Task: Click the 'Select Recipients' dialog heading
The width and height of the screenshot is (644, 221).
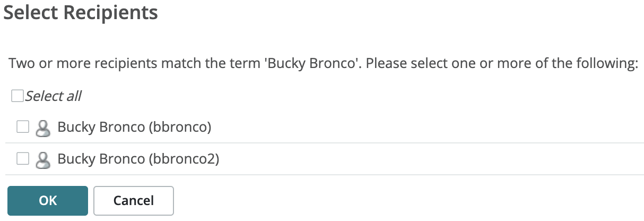Action: coord(81,13)
